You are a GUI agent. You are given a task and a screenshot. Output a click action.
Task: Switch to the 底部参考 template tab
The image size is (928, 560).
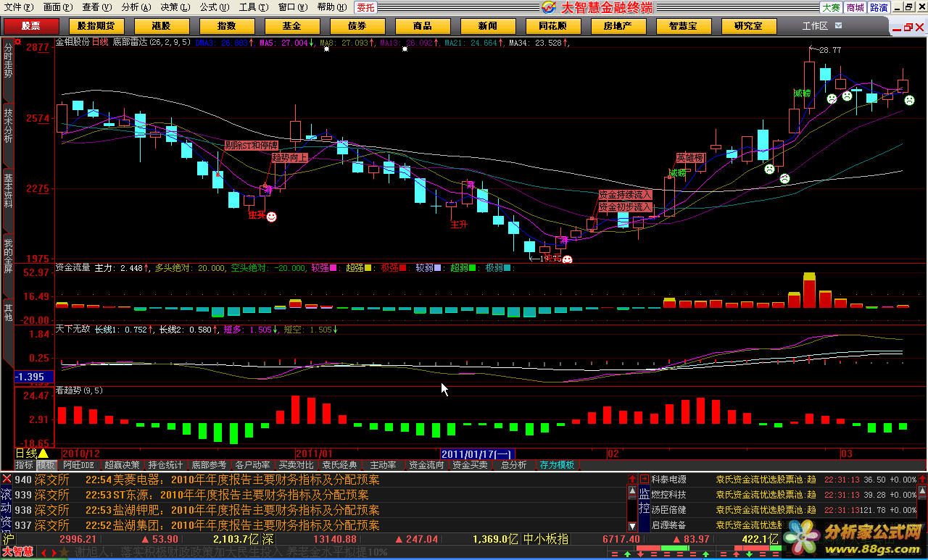(209, 465)
